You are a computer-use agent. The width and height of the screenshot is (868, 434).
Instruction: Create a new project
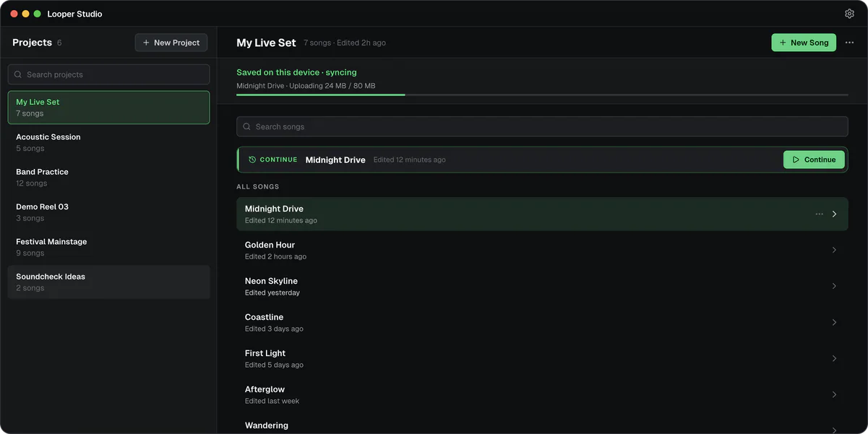(x=171, y=43)
